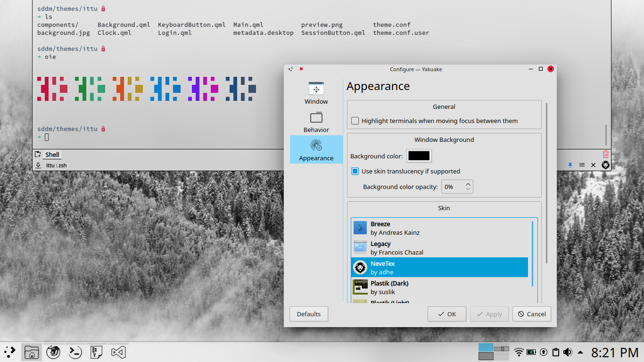Screen dimensions: 644x362
Task: Open the volume tray icon
Action: (x=568, y=352)
